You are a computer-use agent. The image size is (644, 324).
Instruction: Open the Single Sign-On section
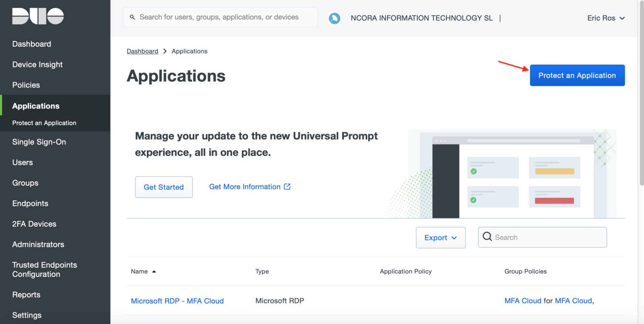(39, 142)
